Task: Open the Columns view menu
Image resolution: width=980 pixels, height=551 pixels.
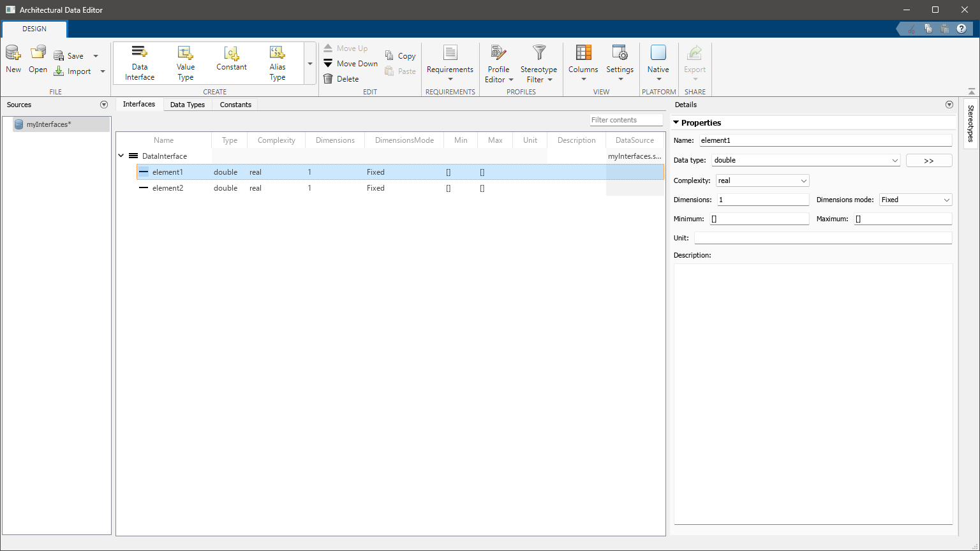Action: [x=583, y=63]
